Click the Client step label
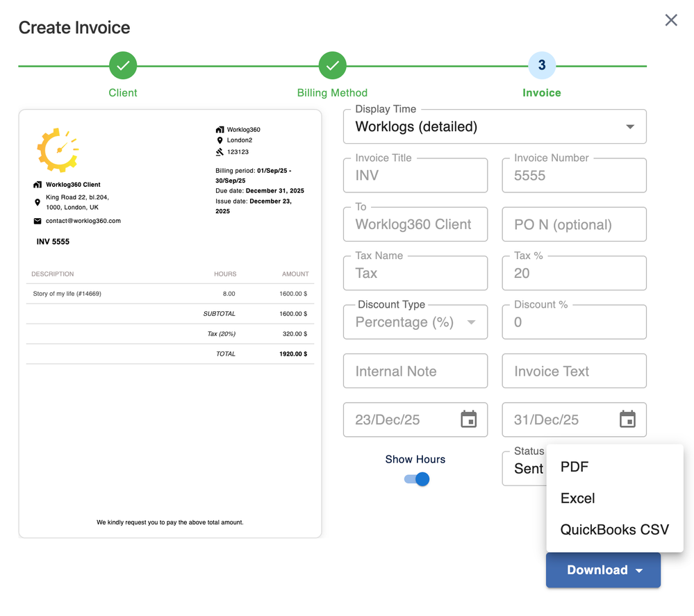694x616 pixels. click(x=123, y=93)
